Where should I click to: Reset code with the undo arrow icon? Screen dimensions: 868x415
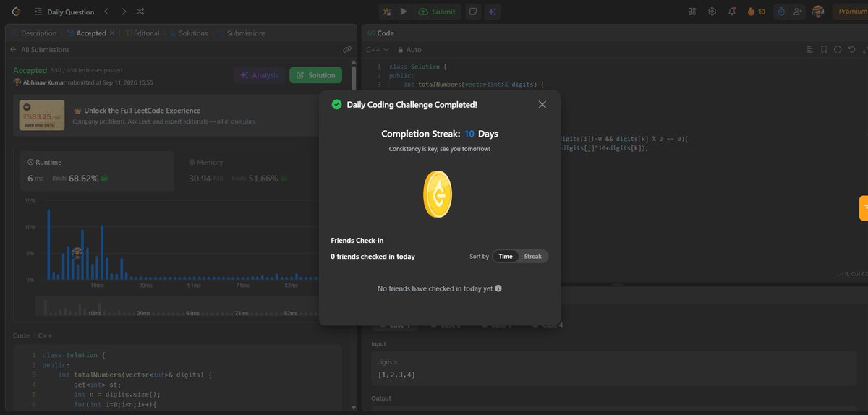click(x=851, y=50)
